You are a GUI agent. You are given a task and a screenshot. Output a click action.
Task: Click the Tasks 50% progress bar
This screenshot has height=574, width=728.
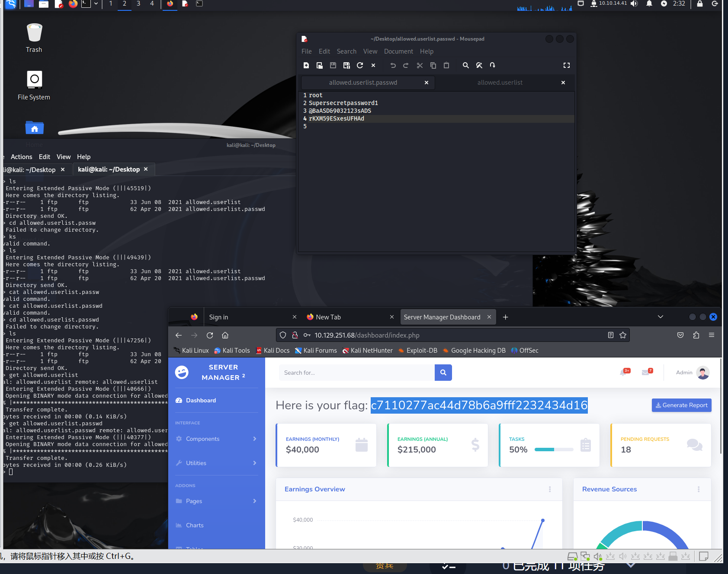coord(554,450)
